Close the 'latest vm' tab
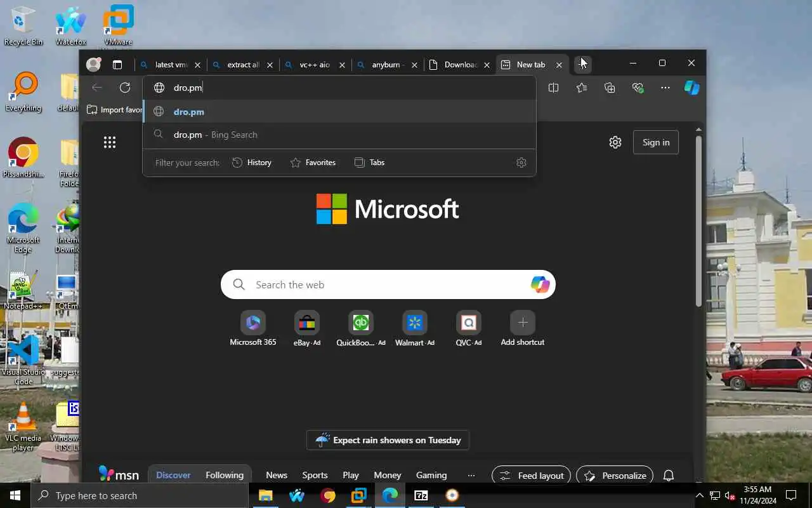The height and width of the screenshot is (508, 812). click(198, 65)
